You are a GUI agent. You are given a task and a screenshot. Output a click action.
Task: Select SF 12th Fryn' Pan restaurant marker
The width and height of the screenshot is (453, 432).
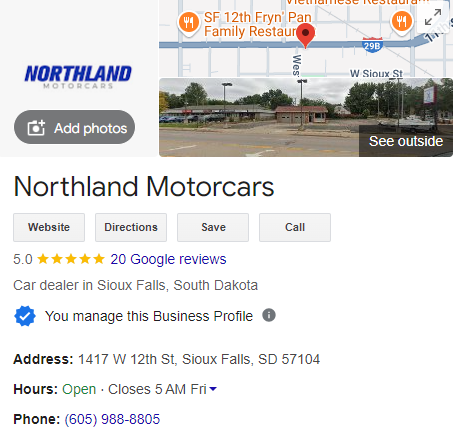coord(189,23)
